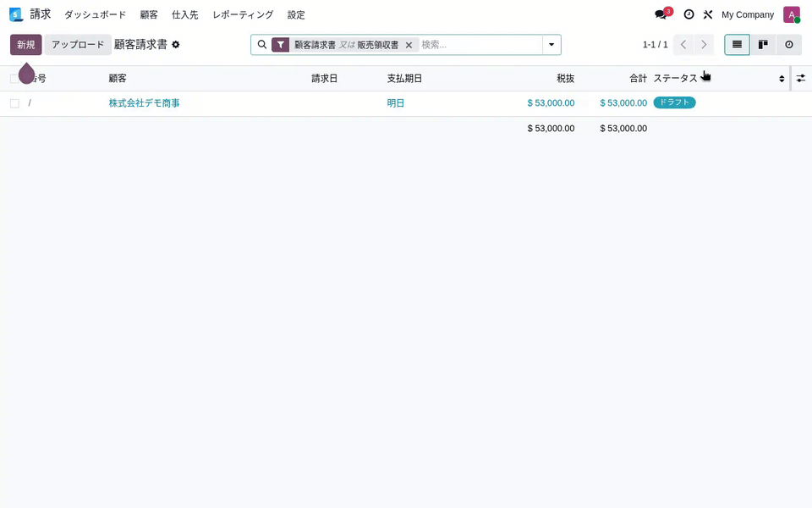Click the 請求 app title

[41, 14]
